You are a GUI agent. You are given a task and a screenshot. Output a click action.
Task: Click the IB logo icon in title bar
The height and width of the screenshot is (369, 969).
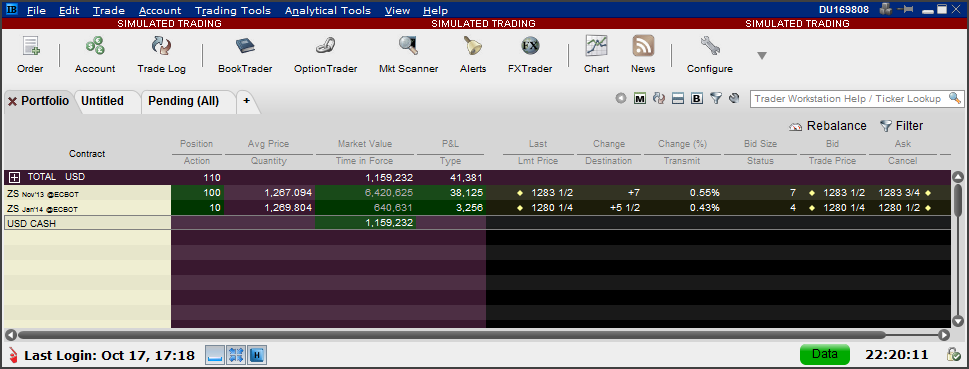coord(11,10)
